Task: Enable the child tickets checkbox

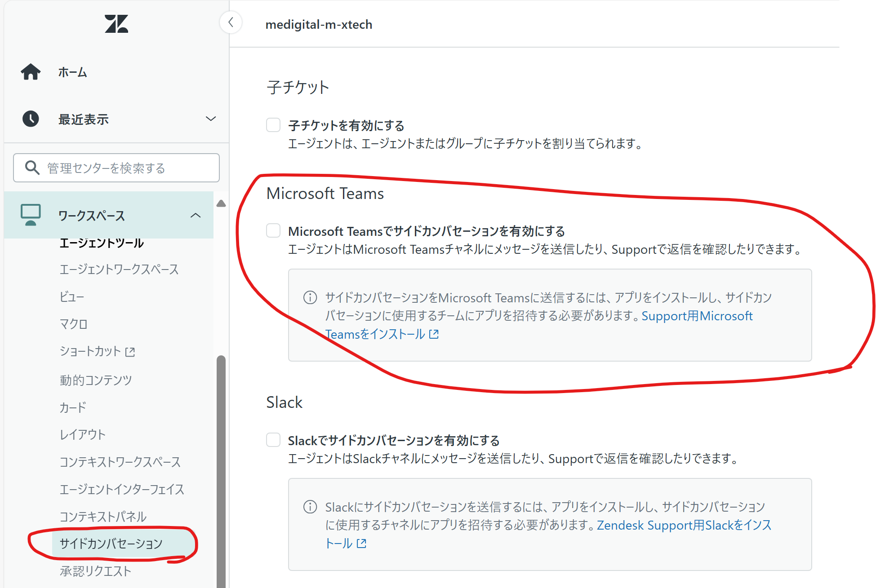Action: (x=273, y=125)
